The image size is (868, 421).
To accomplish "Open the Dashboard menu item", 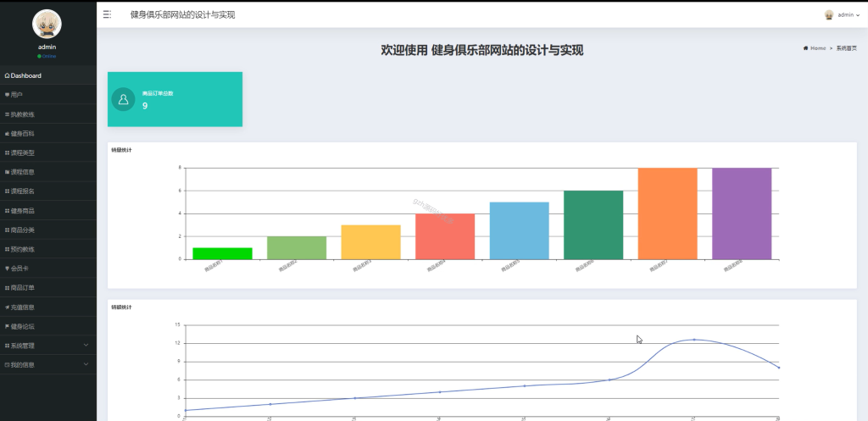I will 48,75.
